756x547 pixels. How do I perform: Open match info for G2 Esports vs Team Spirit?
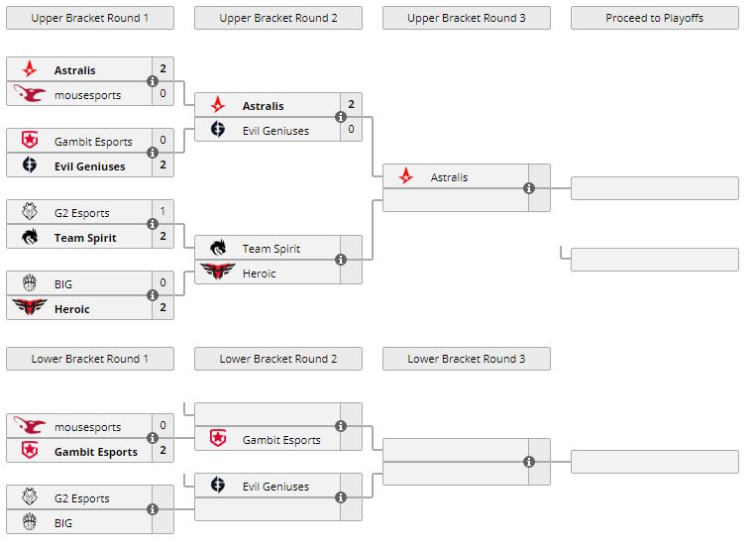coord(153,225)
